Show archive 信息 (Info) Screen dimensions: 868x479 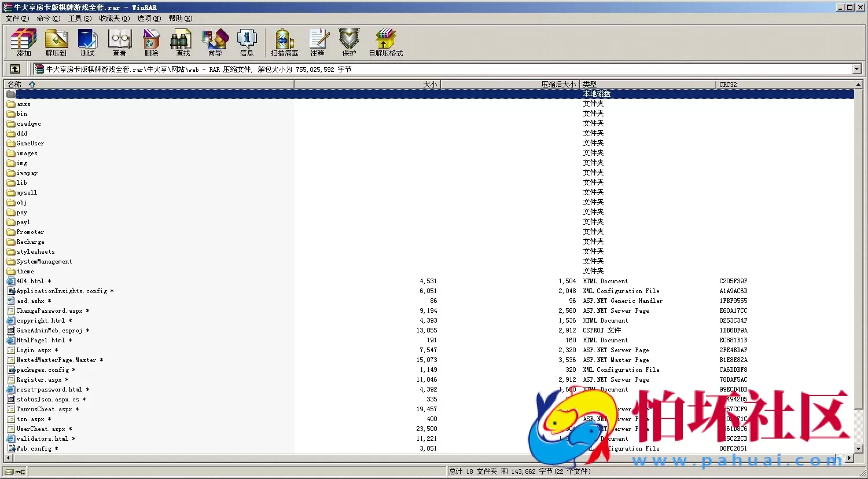(x=247, y=42)
